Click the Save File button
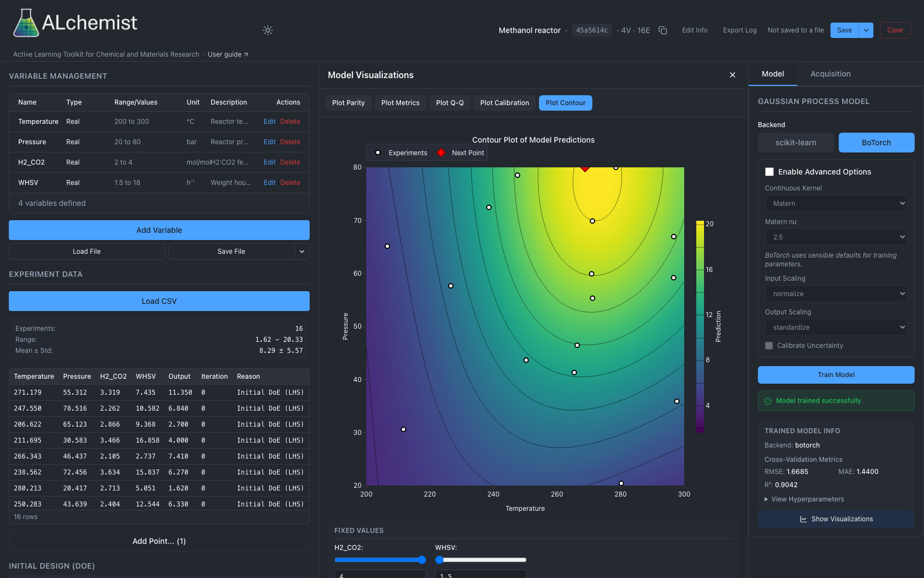 coord(232,252)
